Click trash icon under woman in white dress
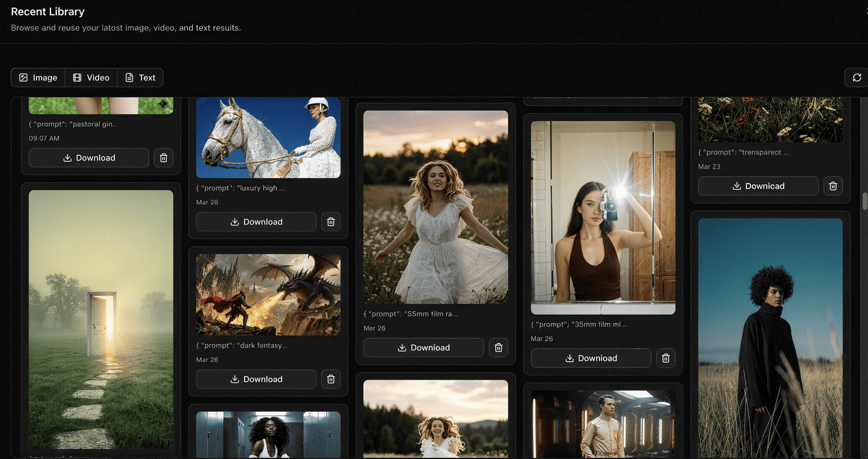Screen dimensions: 868x459 (498, 348)
